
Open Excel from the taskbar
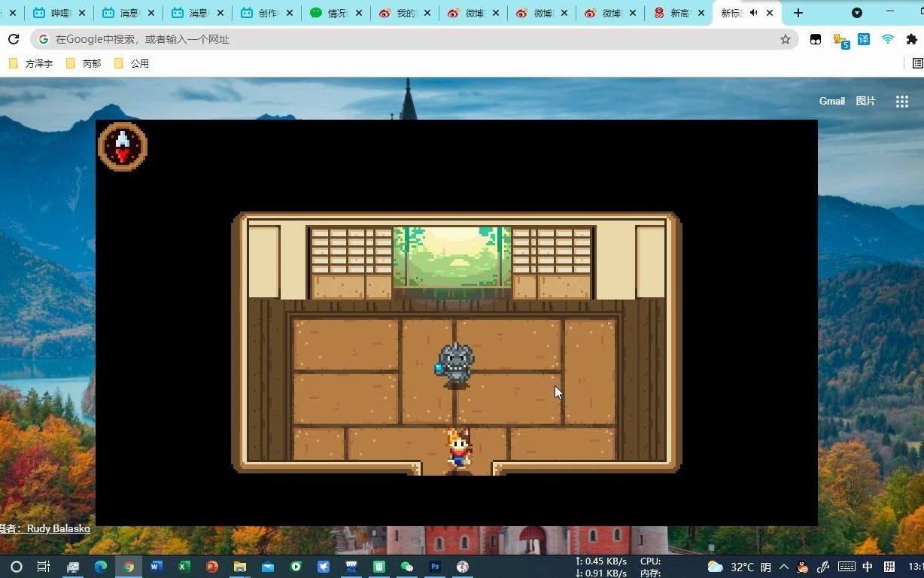(184, 567)
